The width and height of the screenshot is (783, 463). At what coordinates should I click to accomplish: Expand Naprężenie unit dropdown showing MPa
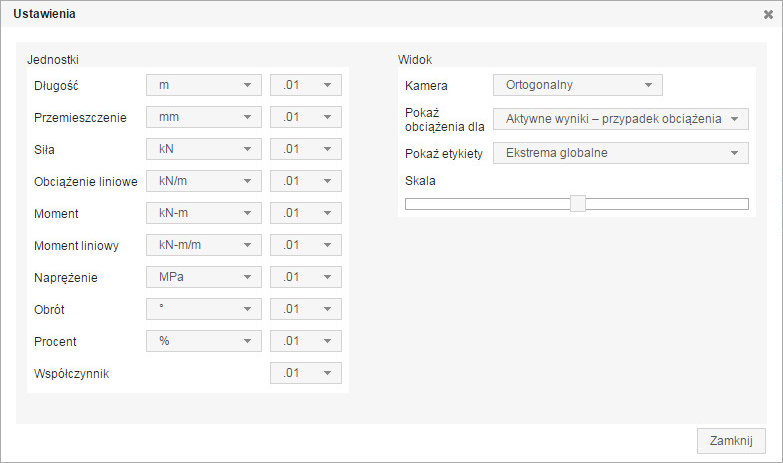point(204,277)
